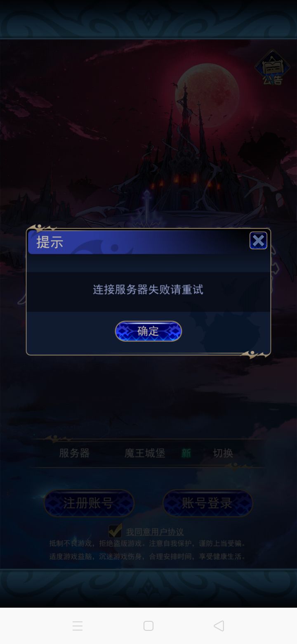297x644 pixels.
Task: Open the Android recent apps menu icon
Action: (x=78, y=626)
